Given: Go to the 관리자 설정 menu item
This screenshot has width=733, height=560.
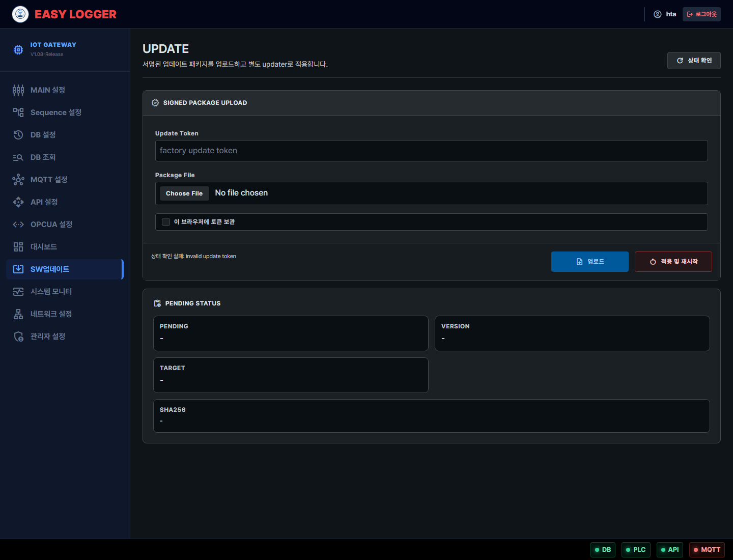Looking at the screenshot, I should pyautogui.click(x=65, y=337).
